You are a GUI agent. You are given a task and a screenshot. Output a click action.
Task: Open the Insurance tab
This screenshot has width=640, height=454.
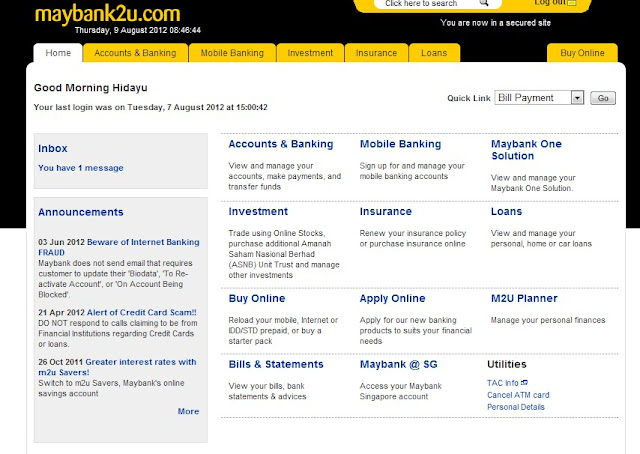pos(376,53)
